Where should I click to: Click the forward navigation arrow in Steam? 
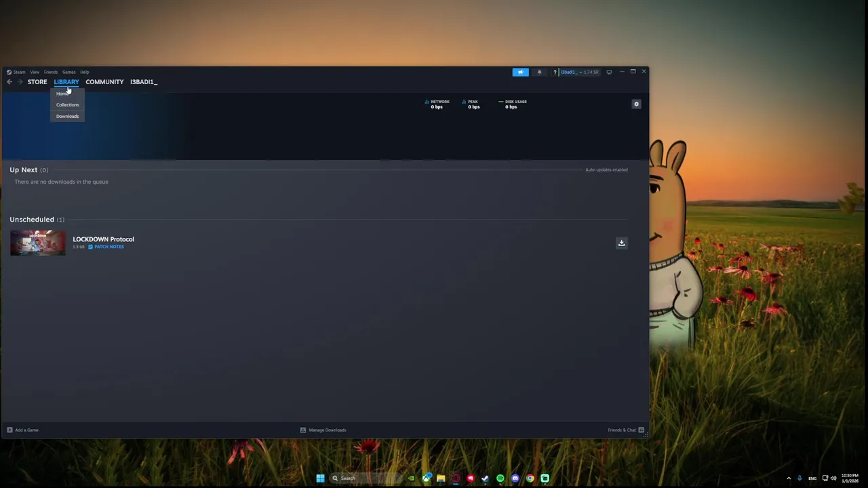(x=20, y=82)
